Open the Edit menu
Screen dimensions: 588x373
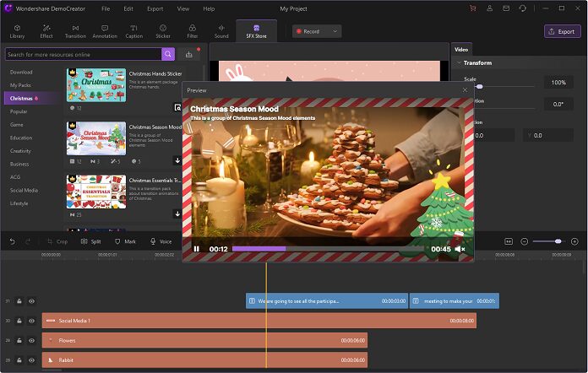pos(128,8)
